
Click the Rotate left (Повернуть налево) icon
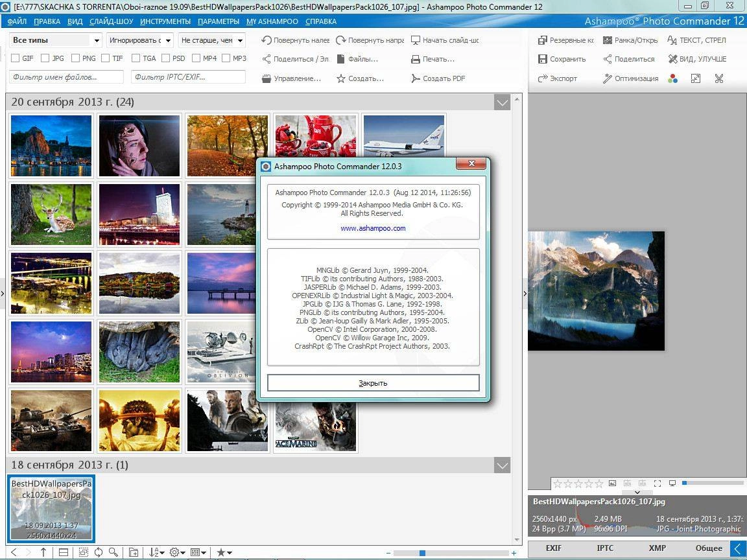(x=267, y=40)
